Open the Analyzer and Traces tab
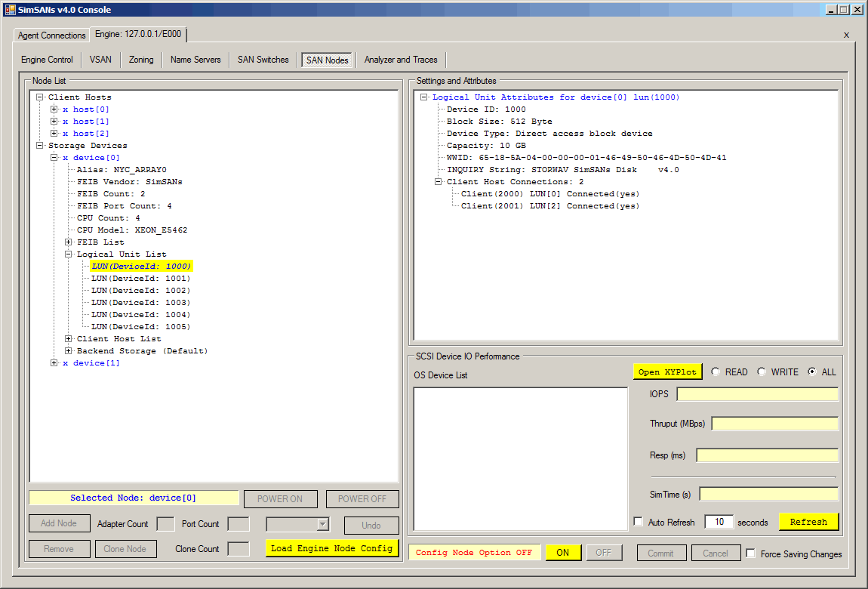Viewport: 868px width, 589px height. (x=400, y=60)
